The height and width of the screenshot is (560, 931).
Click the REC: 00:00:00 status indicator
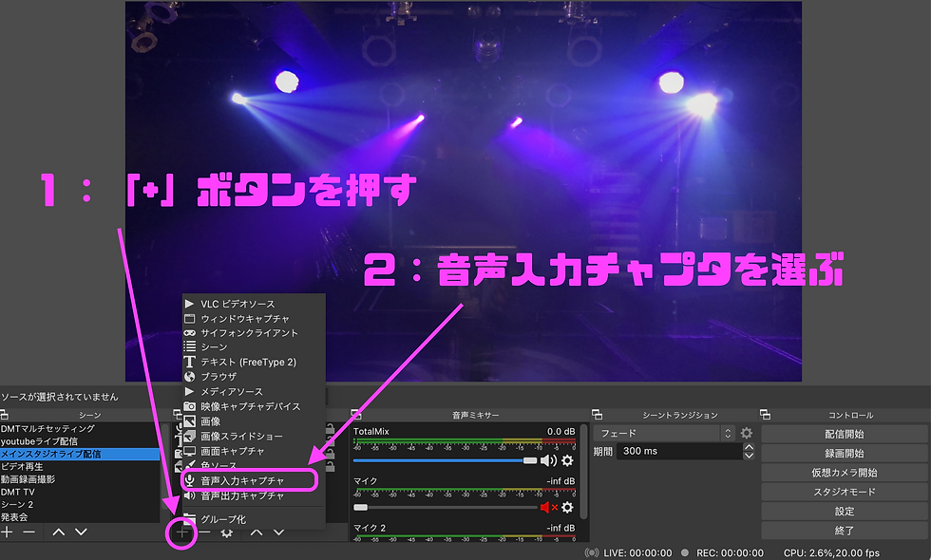tap(723, 552)
